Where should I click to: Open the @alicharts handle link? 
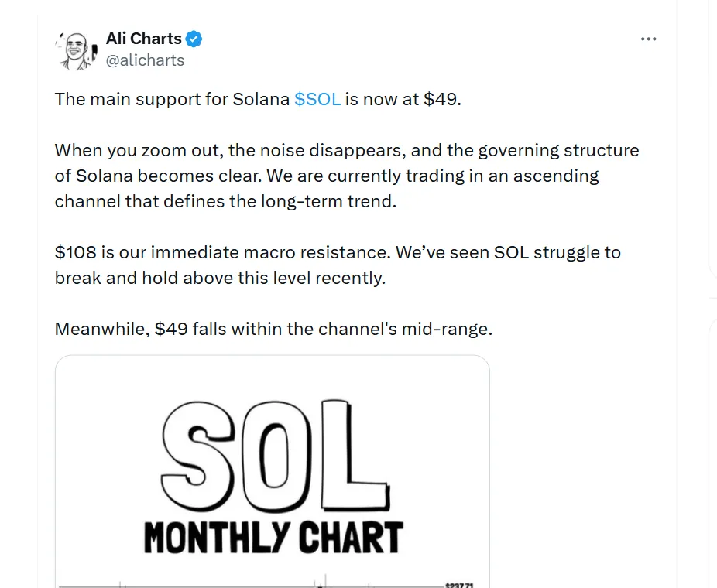145,60
